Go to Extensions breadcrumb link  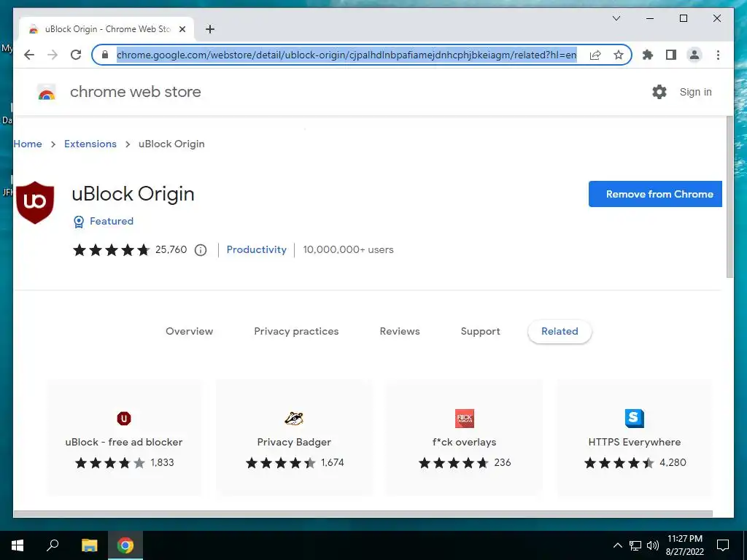tap(90, 144)
